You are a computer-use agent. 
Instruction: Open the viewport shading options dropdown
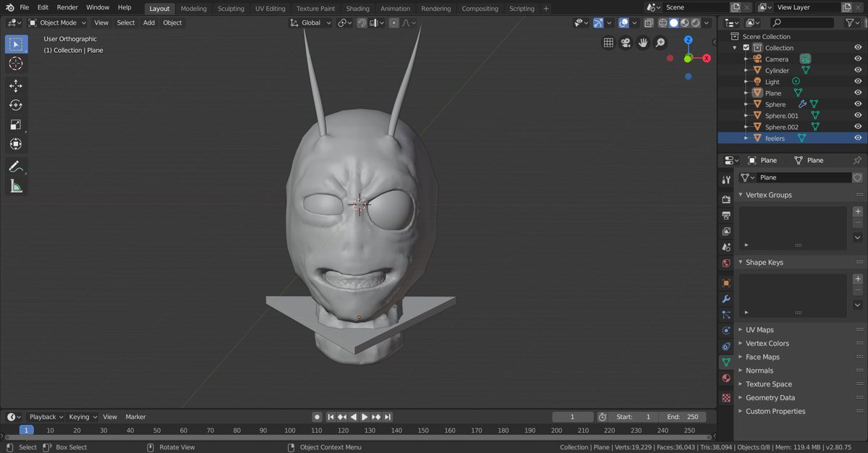pyautogui.click(x=707, y=22)
